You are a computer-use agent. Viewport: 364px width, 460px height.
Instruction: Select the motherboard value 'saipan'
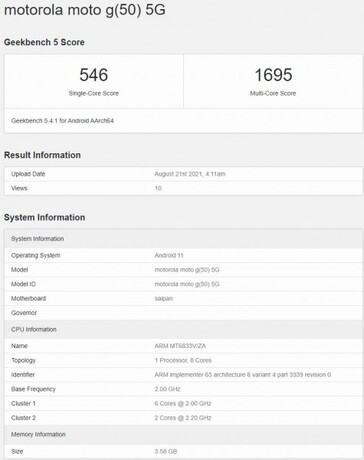(x=164, y=298)
